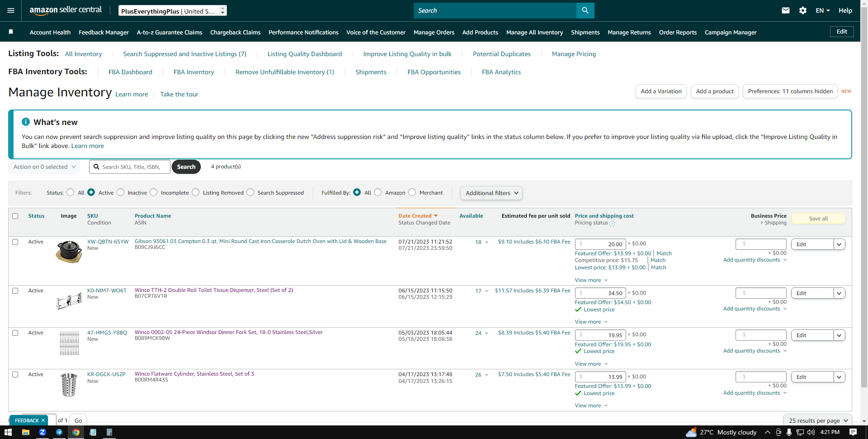Edit the 34.50 price field

point(600,293)
